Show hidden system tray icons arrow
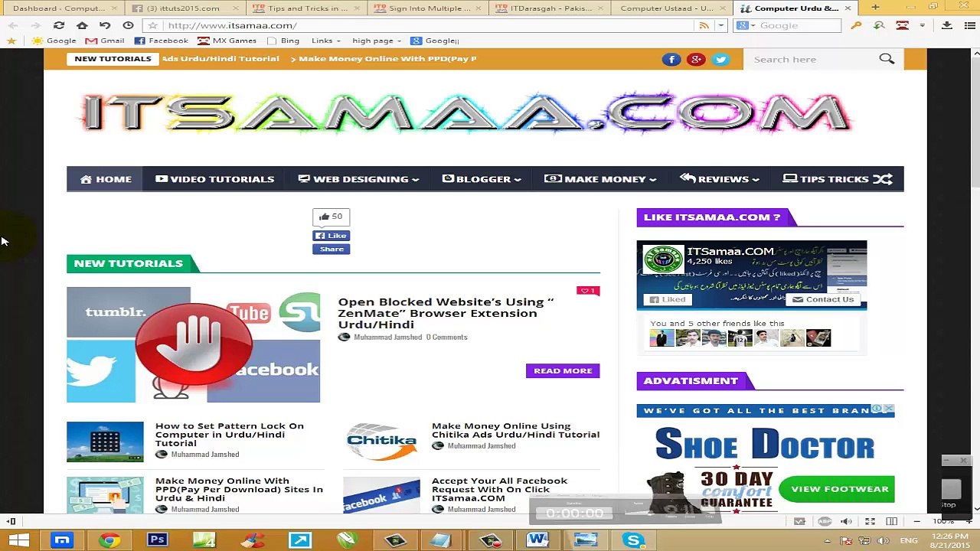The height and width of the screenshot is (551, 980). coord(828,541)
